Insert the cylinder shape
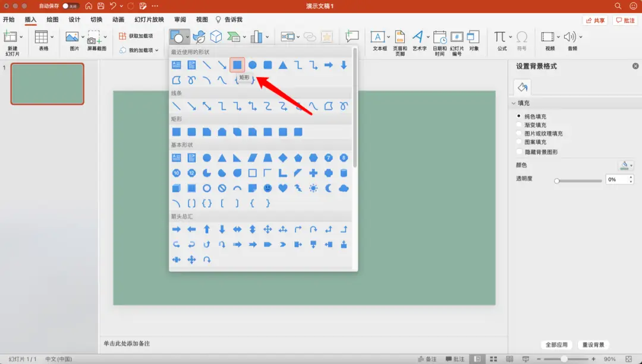 (x=344, y=173)
